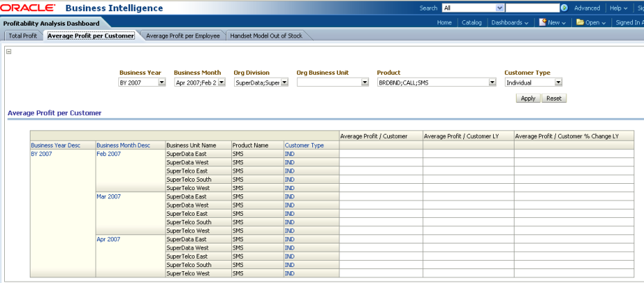Viewport: 644px width, 283px height.
Task: Go to Home link
Action: click(444, 23)
